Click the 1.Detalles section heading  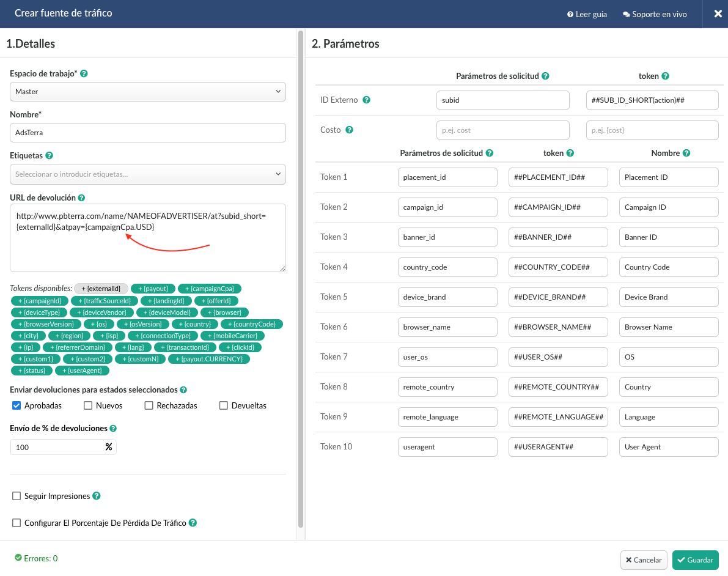31,43
